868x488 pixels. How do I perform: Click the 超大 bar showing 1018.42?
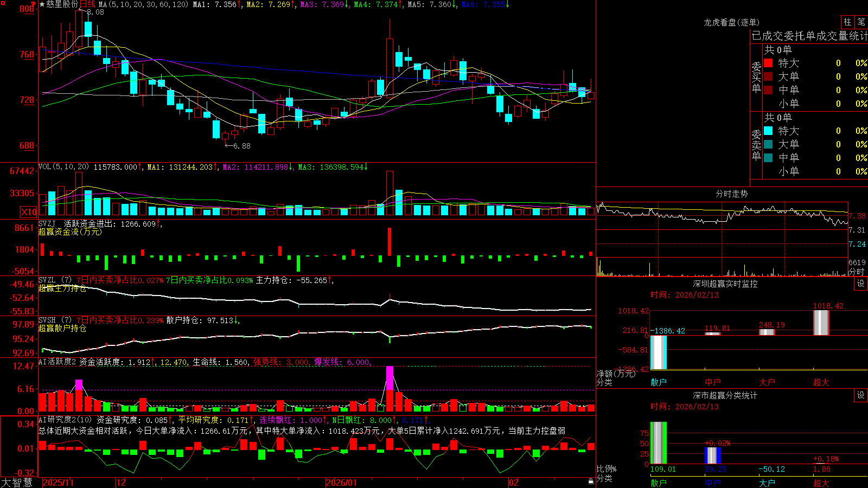point(821,323)
